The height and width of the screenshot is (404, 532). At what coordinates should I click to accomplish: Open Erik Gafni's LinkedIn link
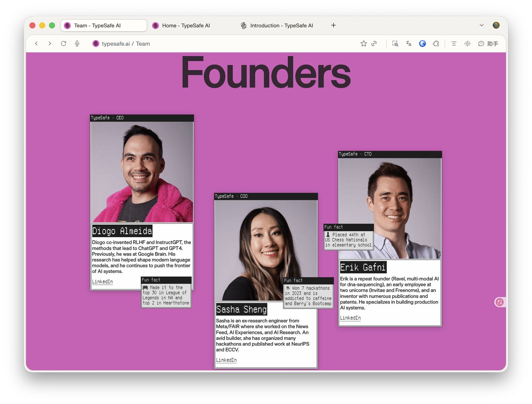(x=350, y=318)
